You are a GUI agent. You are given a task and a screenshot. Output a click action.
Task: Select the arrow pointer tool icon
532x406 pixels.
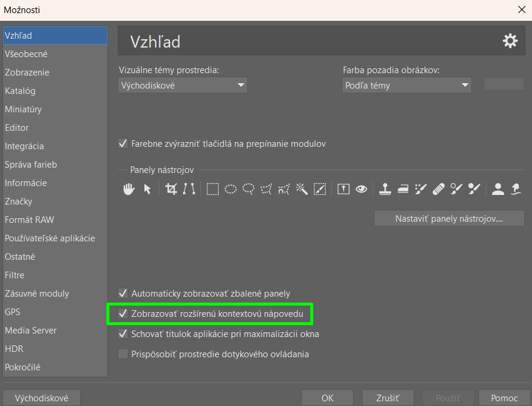click(147, 189)
